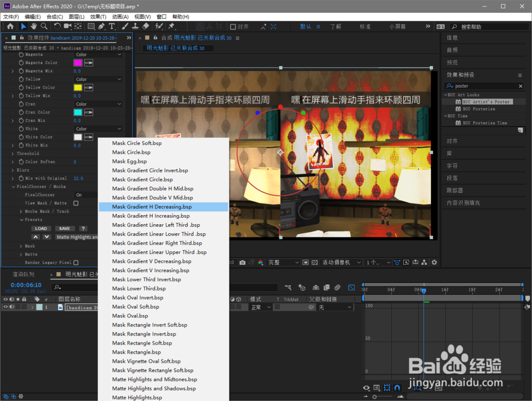
Task: Select the Type text tool
Action: tap(112, 26)
